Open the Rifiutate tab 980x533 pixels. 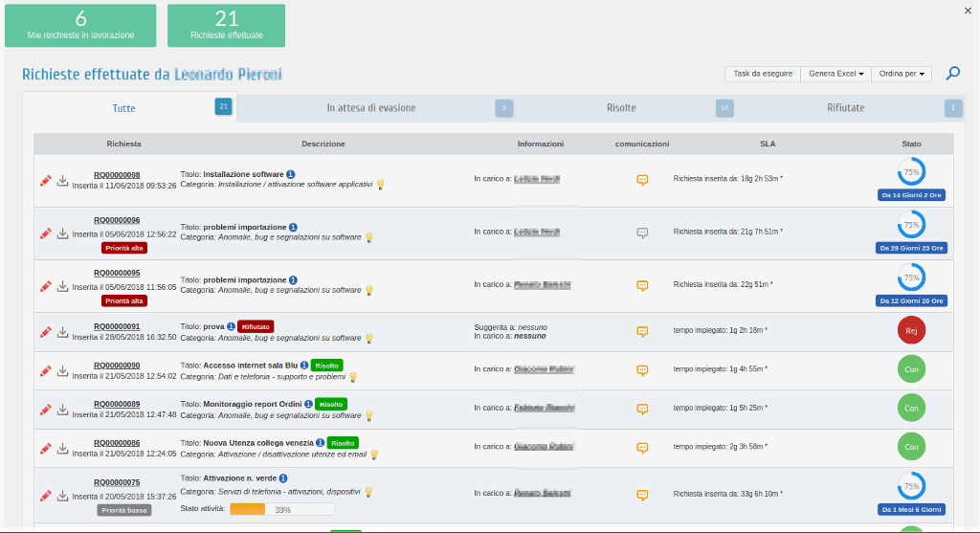tap(845, 108)
